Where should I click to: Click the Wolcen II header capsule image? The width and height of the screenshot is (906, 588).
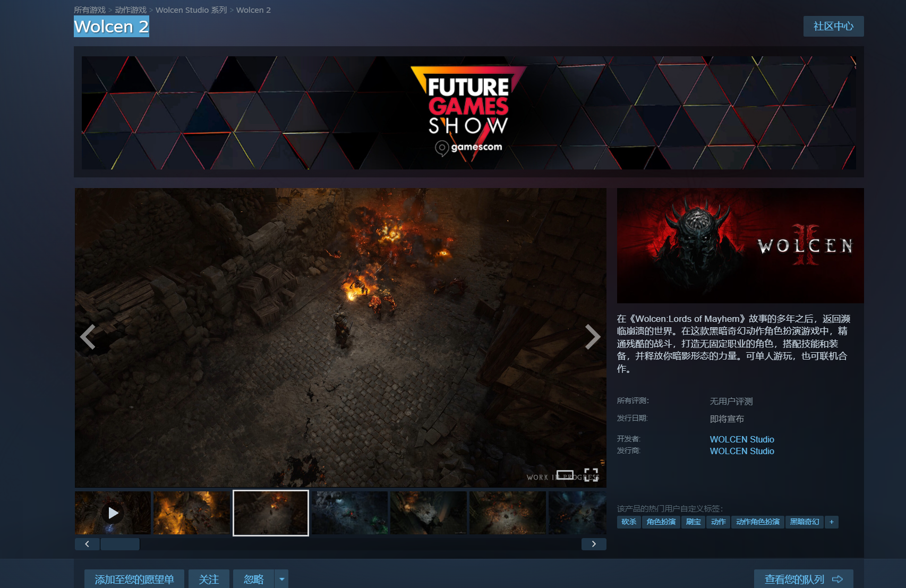[740, 245]
